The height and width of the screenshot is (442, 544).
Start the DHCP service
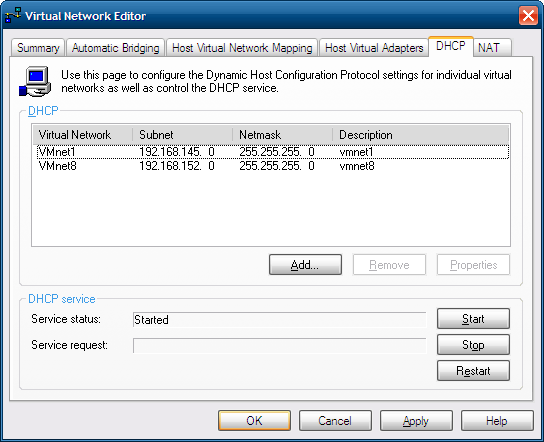[x=473, y=318]
